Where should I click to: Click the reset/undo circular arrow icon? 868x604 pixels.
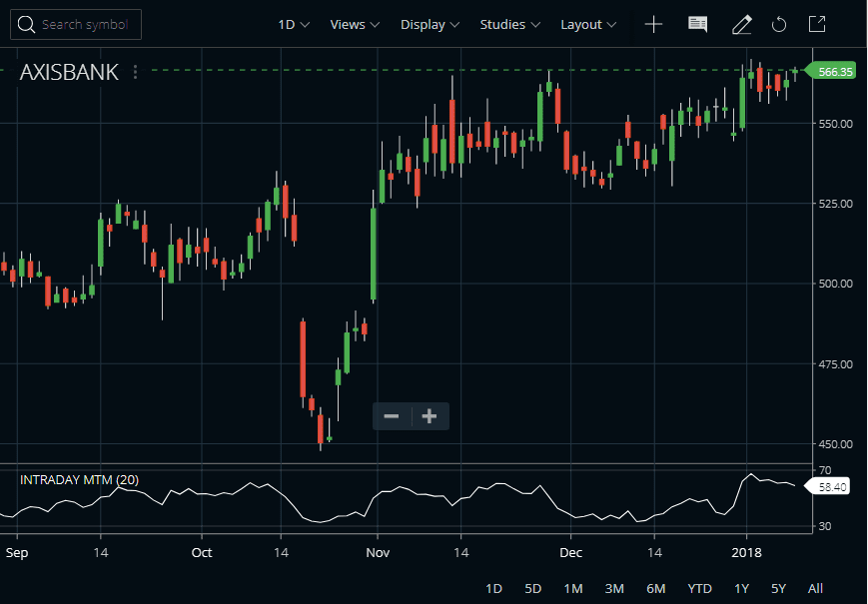tap(779, 24)
